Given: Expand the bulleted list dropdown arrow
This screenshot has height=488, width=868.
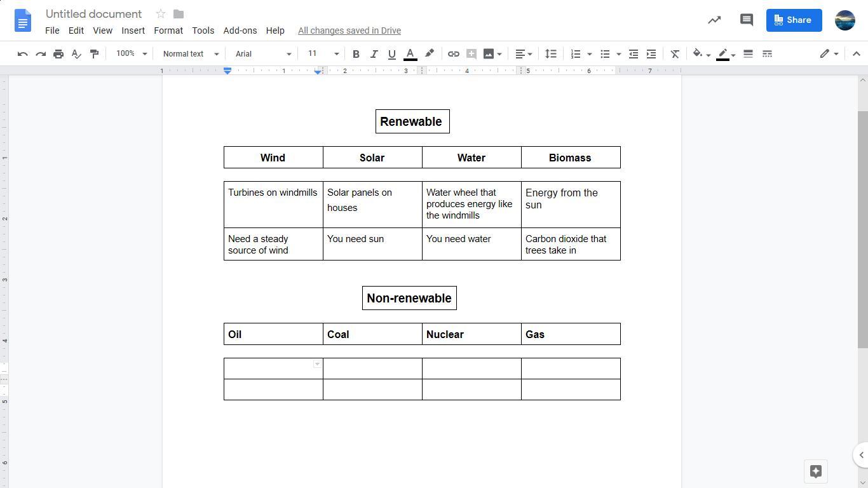Looking at the screenshot, I should [x=619, y=54].
